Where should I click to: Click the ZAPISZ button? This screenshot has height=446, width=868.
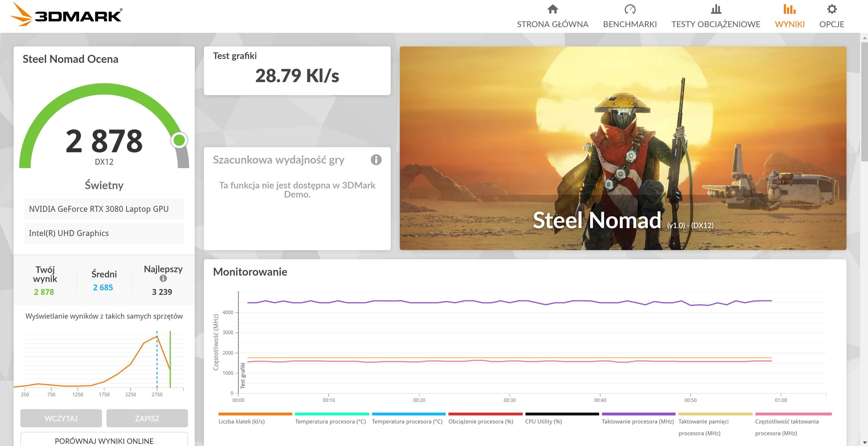(147, 418)
